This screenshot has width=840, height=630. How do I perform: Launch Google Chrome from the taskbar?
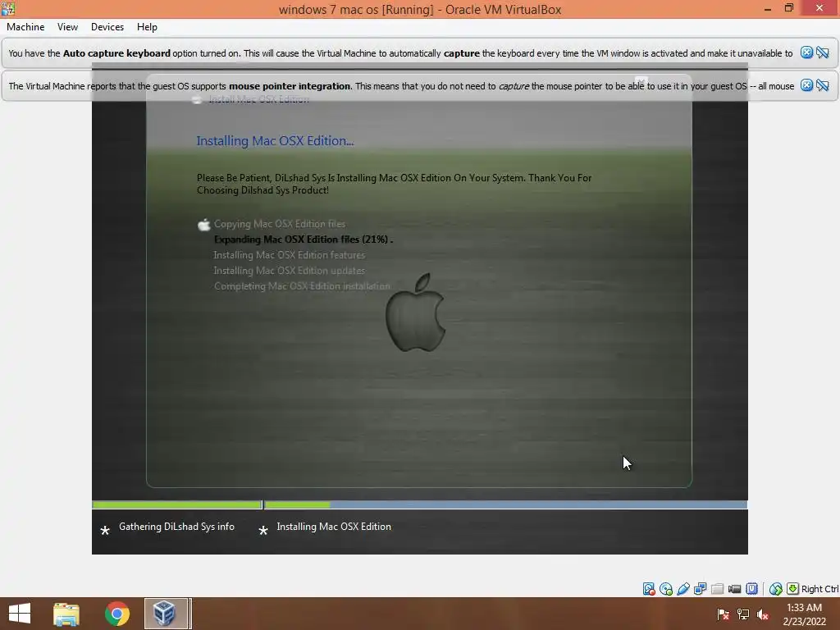[x=116, y=614]
